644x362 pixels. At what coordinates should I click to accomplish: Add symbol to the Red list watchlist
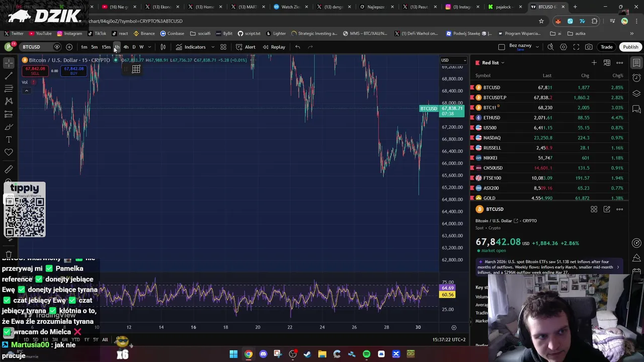[x=594, y=63]
